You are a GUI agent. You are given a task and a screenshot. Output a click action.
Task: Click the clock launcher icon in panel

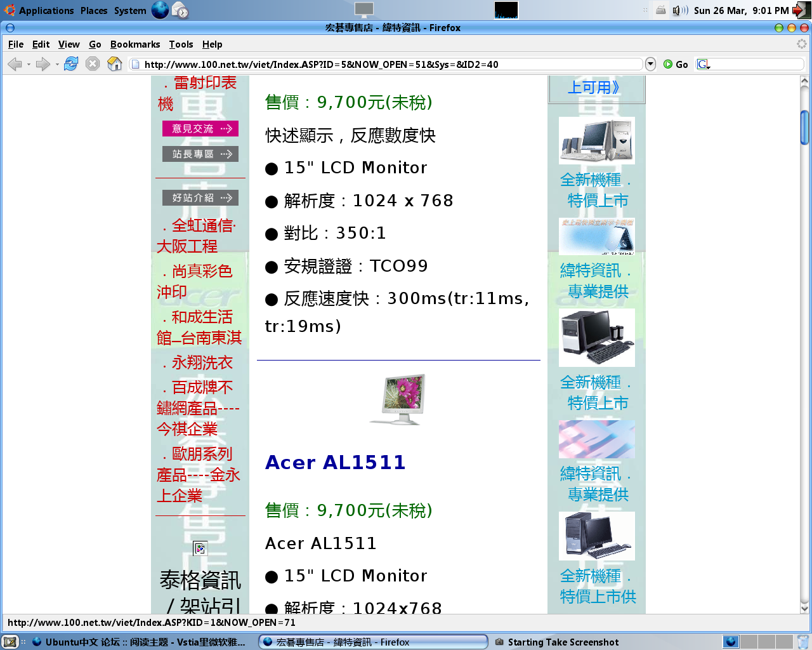point(180,10)
